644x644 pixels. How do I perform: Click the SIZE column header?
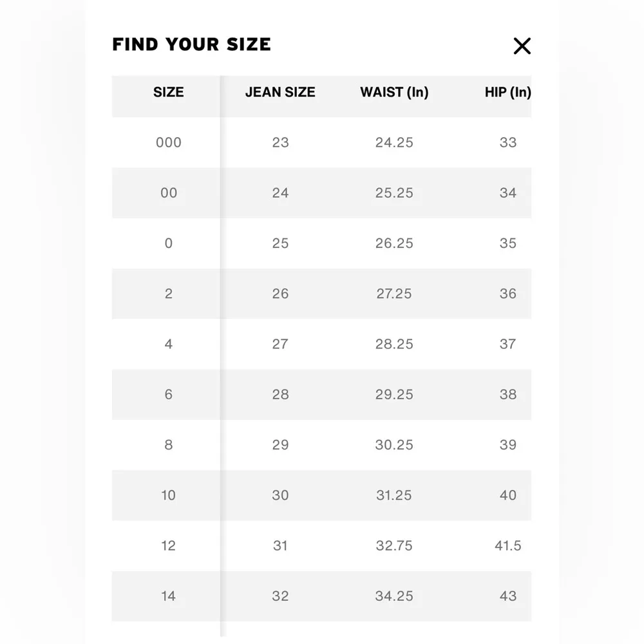(168, 92)
